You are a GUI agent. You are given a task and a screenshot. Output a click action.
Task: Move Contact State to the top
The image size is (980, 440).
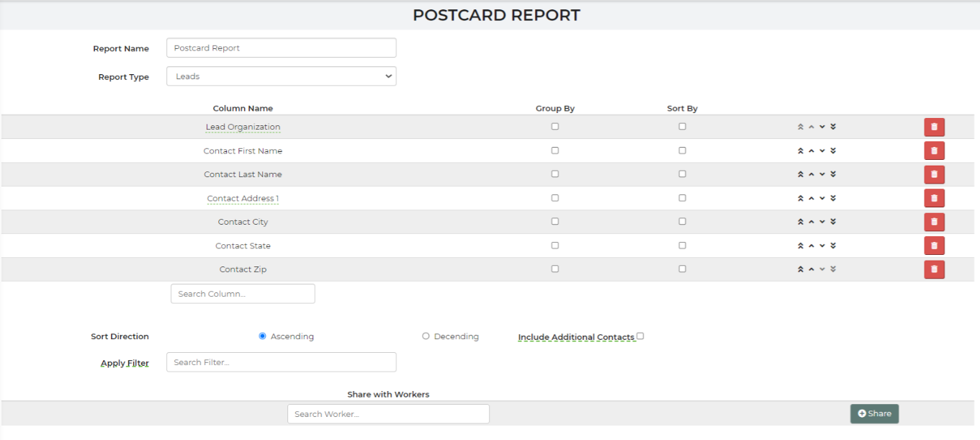click(800, 246)
